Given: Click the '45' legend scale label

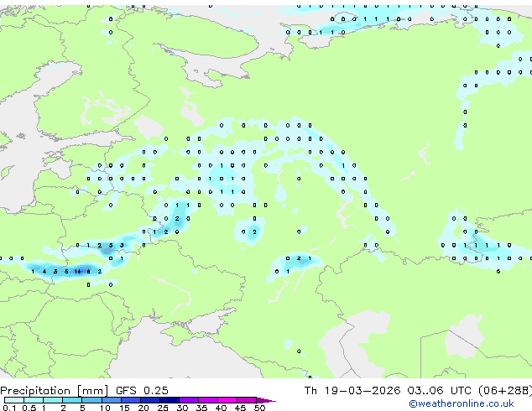Looking at the screenshot, I should pos(240,408).
